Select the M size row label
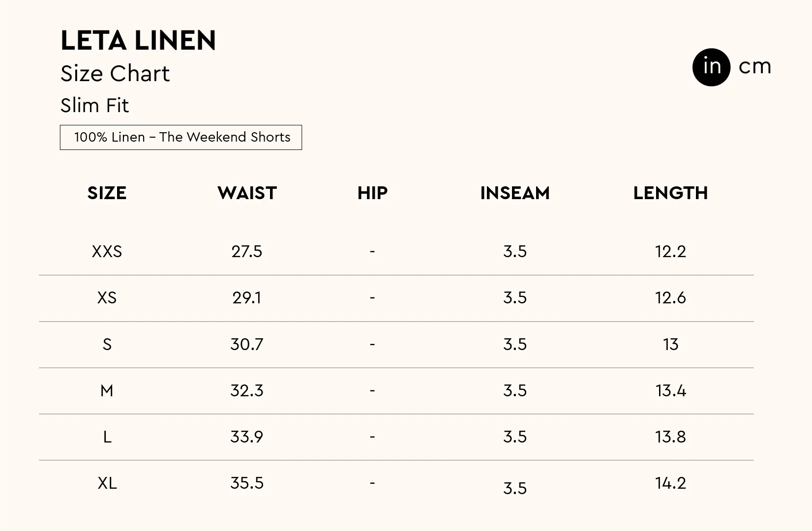Viewport: 812px width, 531px height. [x=107, y=391]
